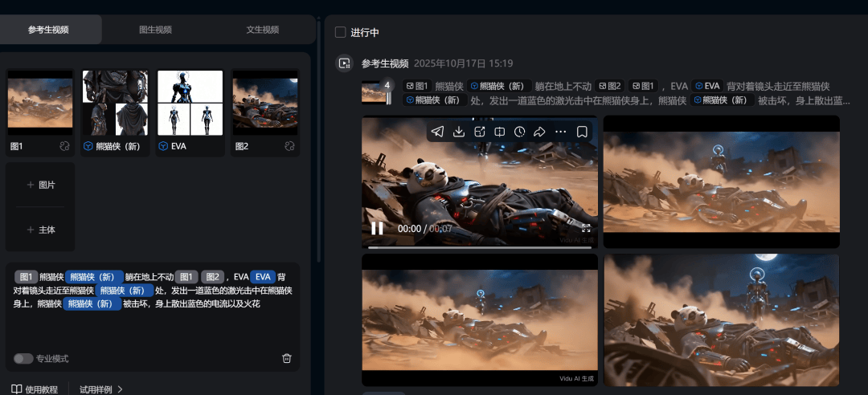Switch to the 文生视频 tab
The height and width of the screenshot is (395, 868).
[x=262, y=30]
